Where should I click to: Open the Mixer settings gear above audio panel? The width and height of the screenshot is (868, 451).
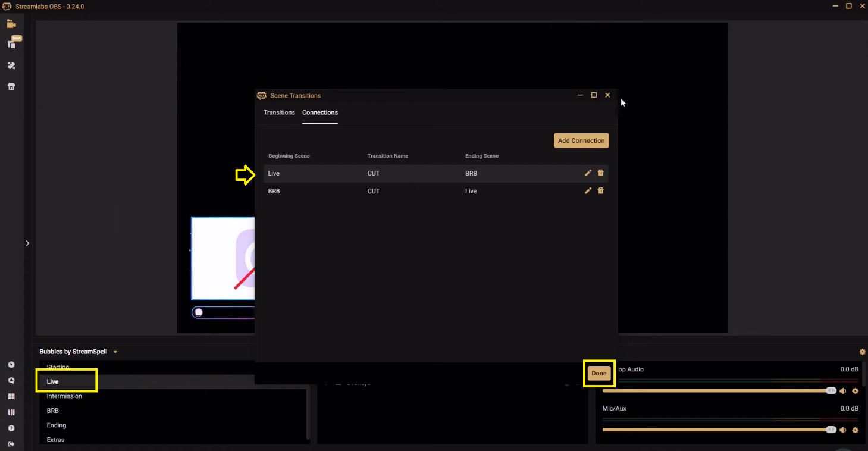point(862,352)
